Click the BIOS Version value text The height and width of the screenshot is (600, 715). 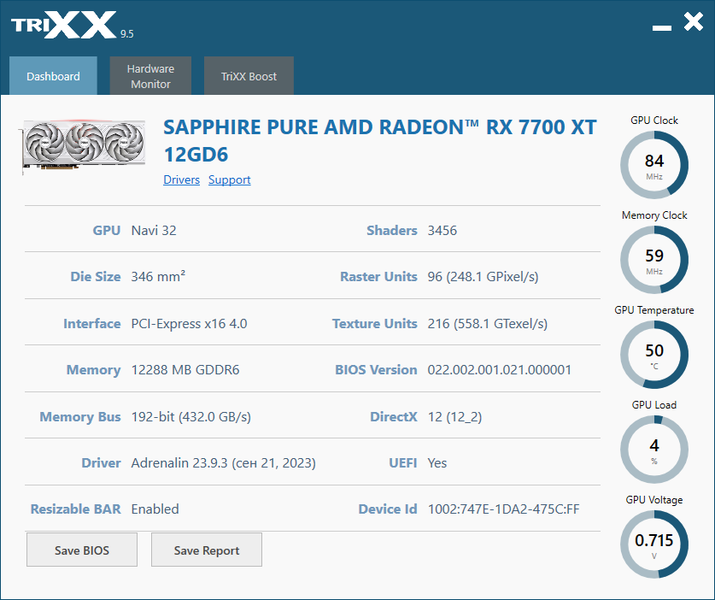tap(499, 370)
